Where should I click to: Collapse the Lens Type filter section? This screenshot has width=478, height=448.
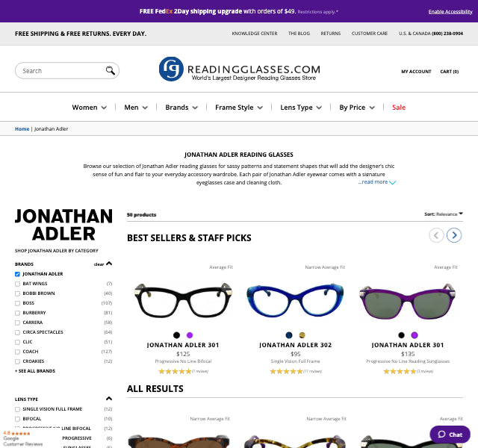[109, 399]
